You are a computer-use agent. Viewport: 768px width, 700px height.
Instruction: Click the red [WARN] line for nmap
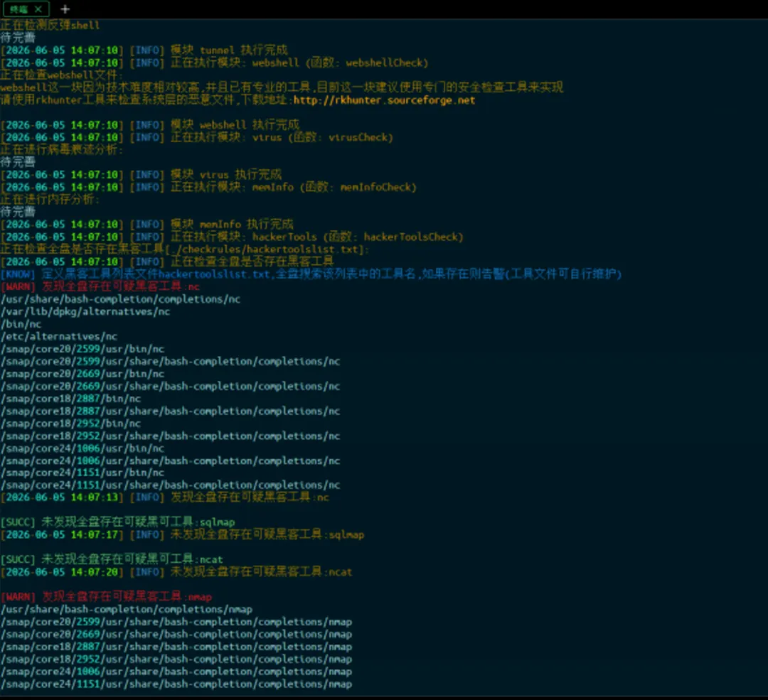point(106,597)
